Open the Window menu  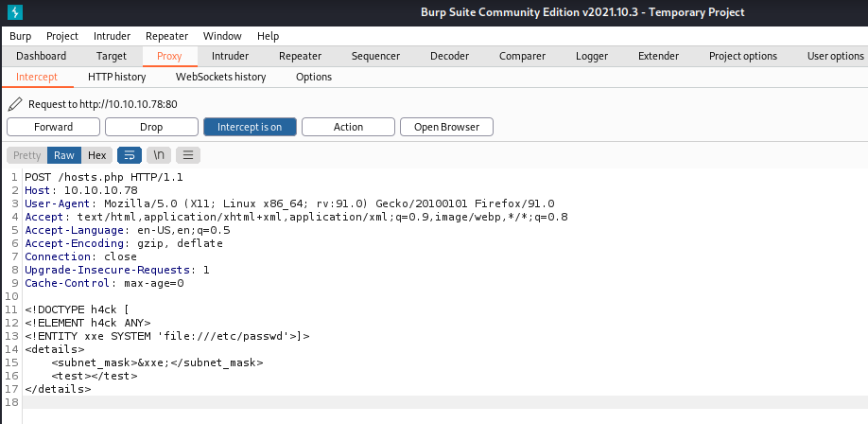222,36
